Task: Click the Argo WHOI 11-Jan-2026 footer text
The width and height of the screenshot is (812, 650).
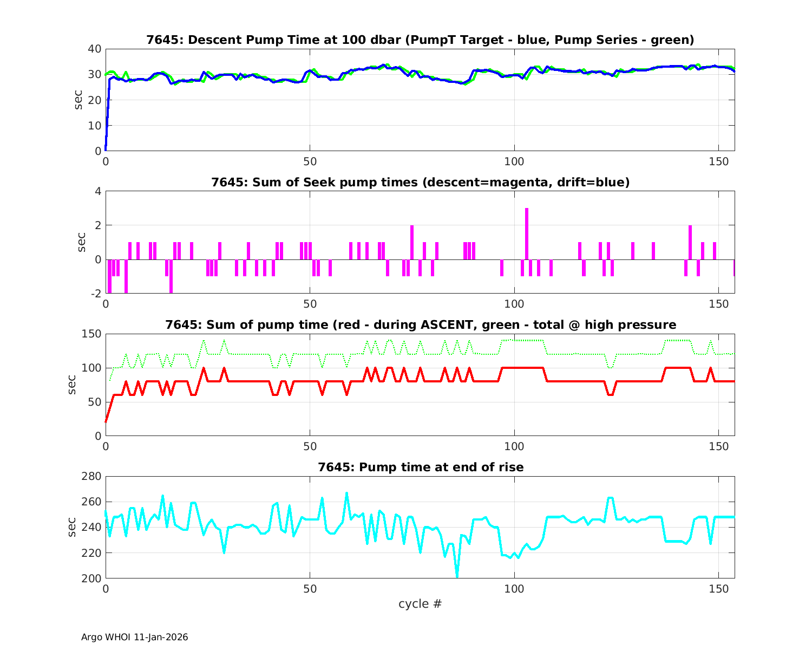Action: pyautogui.click(x=134, y=637)
